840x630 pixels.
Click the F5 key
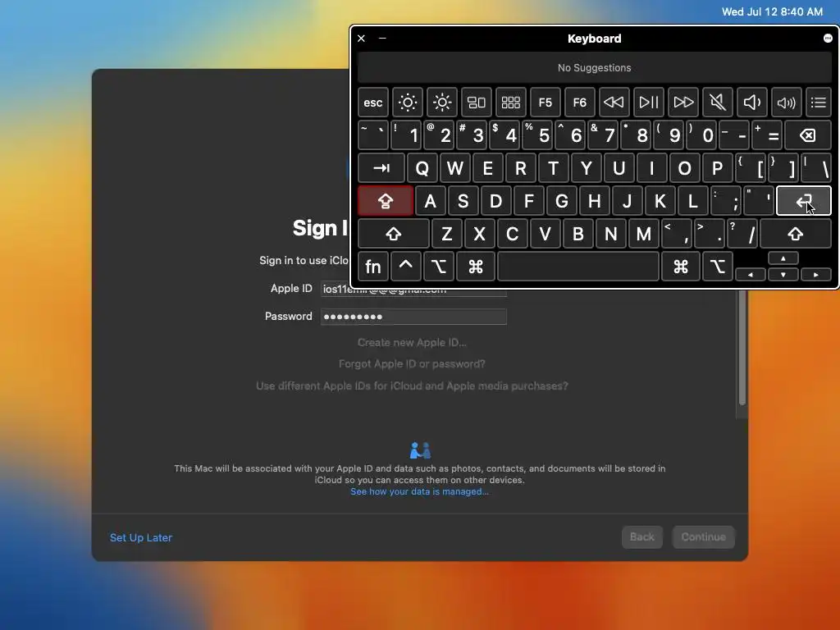545,103
